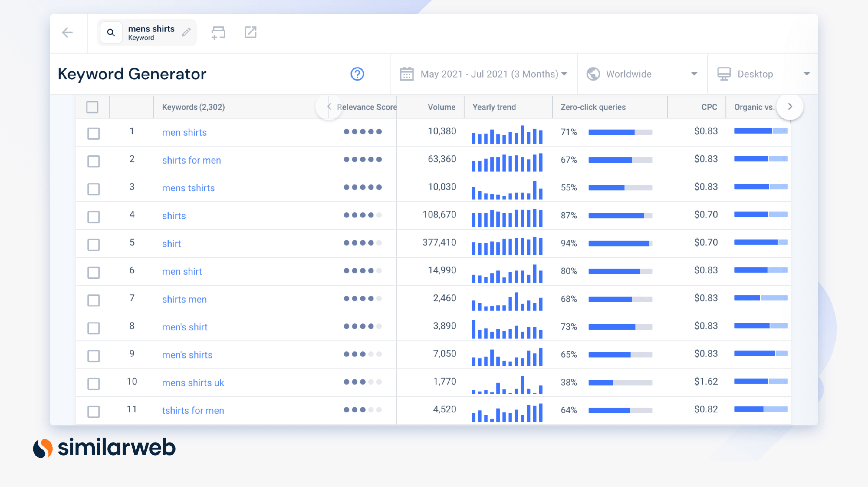Open the shirts for men keyword link
Image resolution: width=868 pixels, height=487 pixels.
pyautogui.click(x=191, y=160)
